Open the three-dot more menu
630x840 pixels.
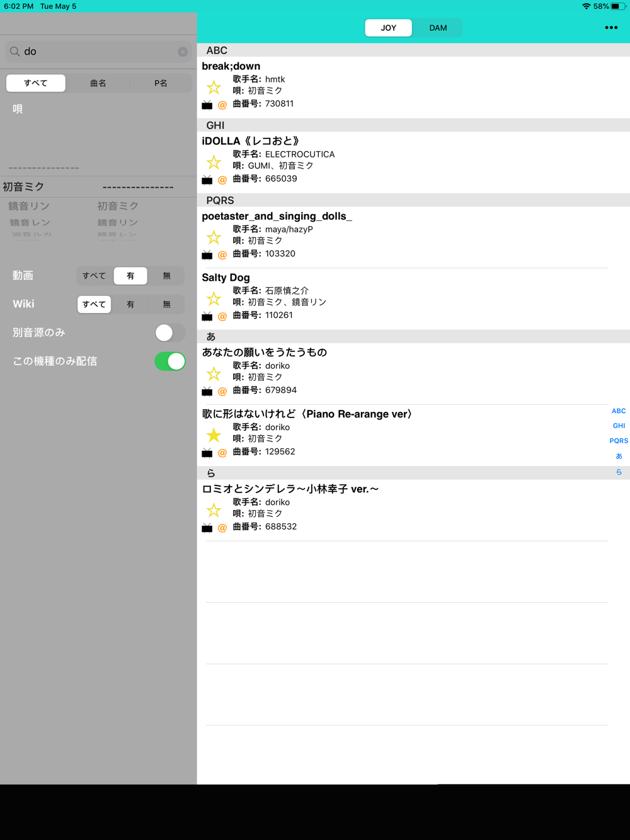point(611,28)
